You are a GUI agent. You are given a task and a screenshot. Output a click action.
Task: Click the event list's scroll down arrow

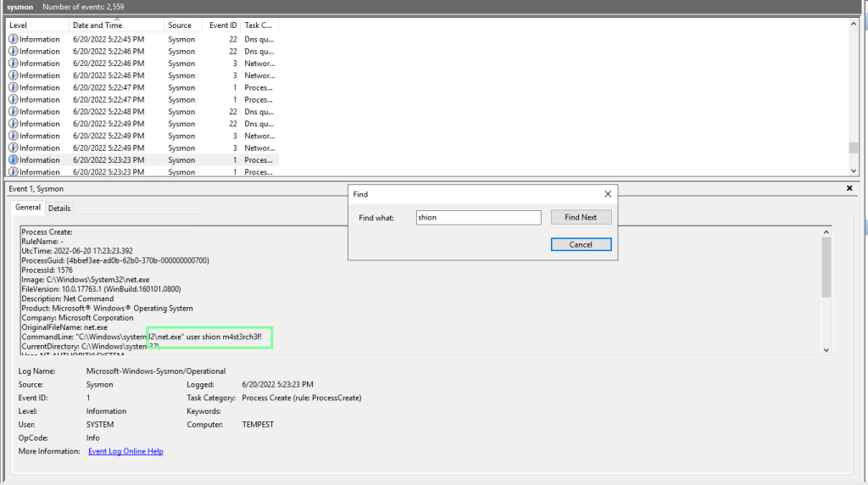point(854,172)
